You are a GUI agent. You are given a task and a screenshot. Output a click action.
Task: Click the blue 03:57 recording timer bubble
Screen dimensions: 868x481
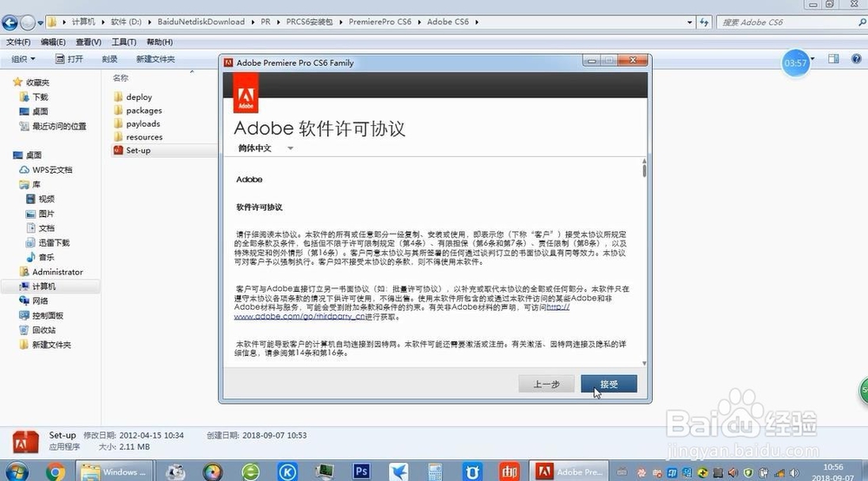tap(795, 63)
